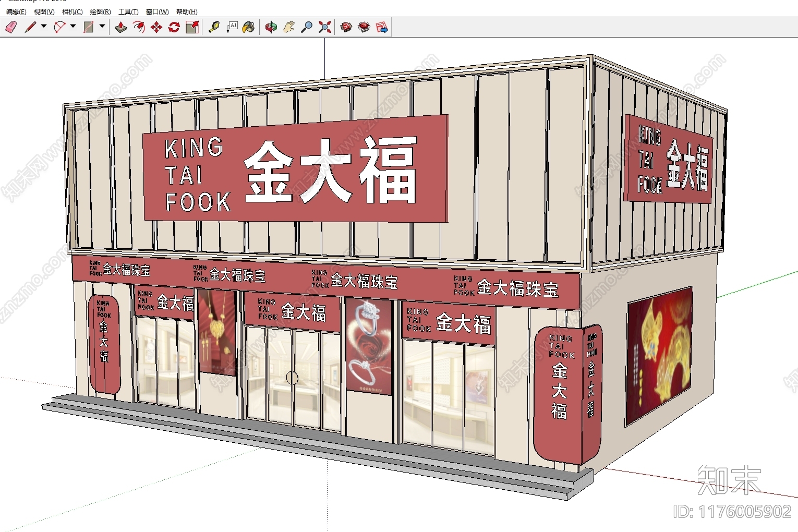Open the 窗口(W) menu
This screenshot has width=798, height=532.
(157, 12)
